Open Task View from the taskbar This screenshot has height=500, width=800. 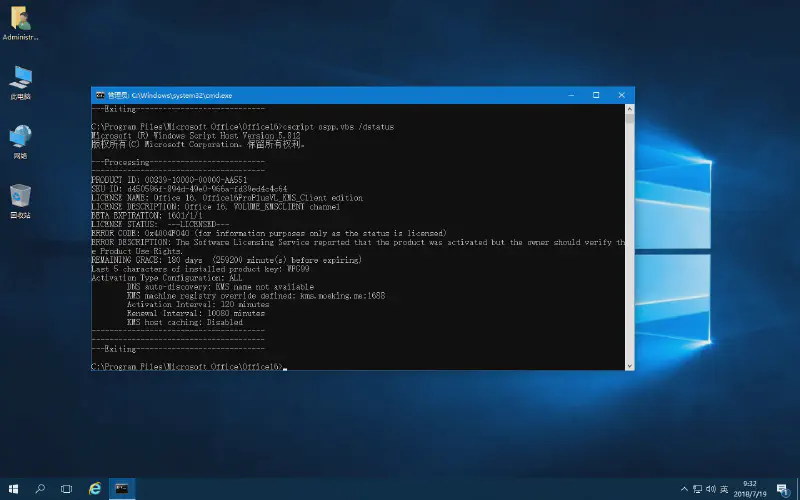tap(68, 488)
